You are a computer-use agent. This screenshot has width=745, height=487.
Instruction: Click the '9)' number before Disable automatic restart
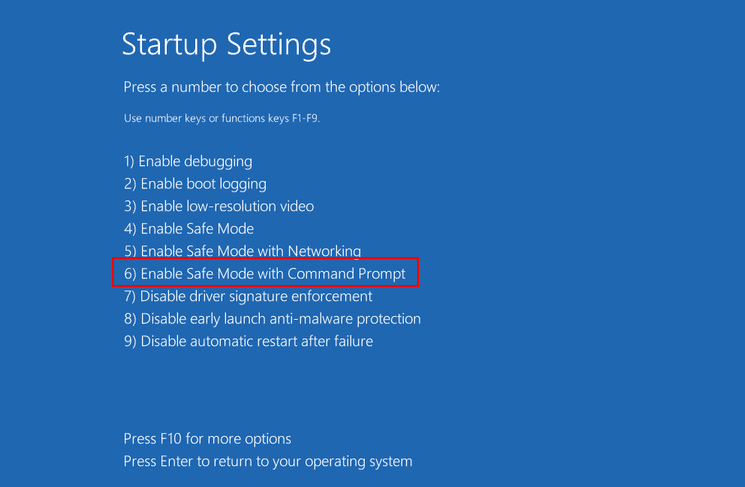point(130,341)
